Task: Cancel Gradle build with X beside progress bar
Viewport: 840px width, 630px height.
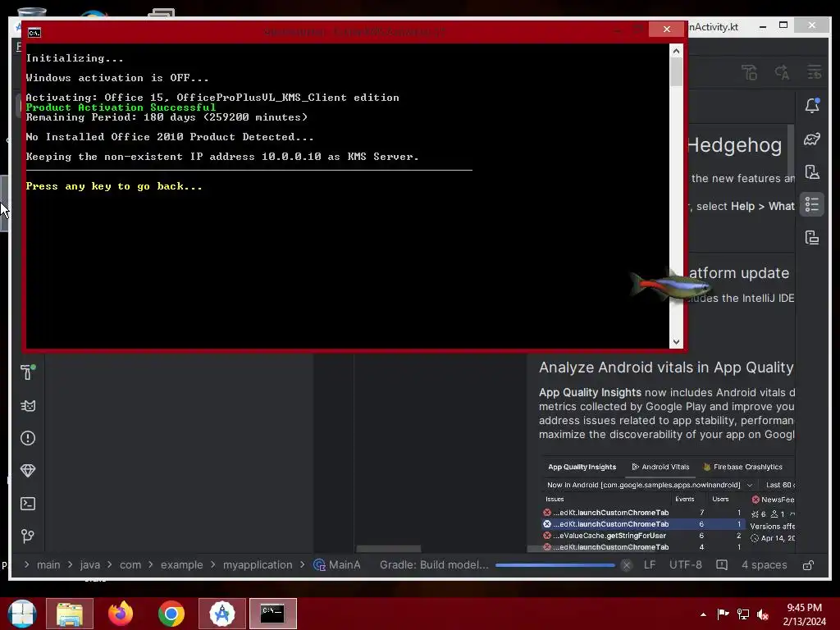Action: point(626,565)
